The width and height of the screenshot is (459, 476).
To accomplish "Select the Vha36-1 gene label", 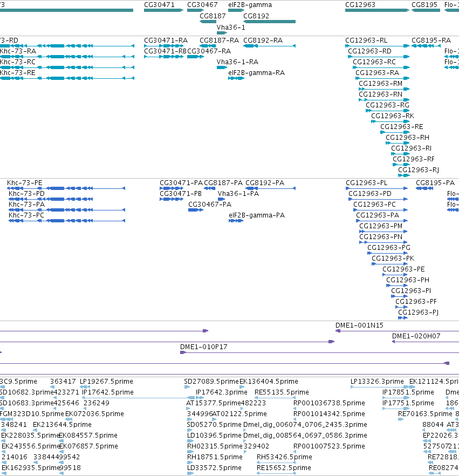I will pyautogui.click(x=231, y=28).
